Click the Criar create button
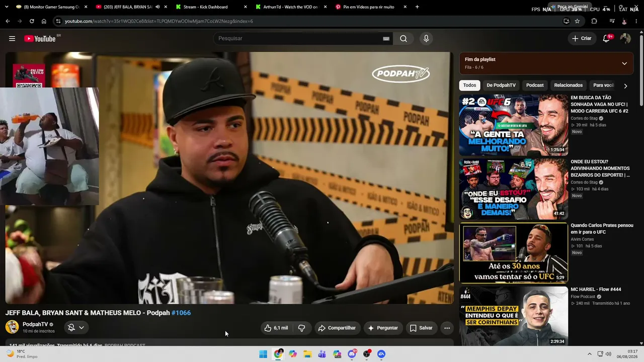 click(582, 39)
